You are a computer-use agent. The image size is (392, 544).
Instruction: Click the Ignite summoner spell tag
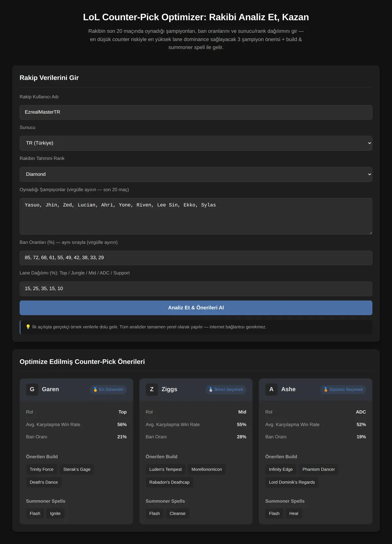(x=55, y=514)
